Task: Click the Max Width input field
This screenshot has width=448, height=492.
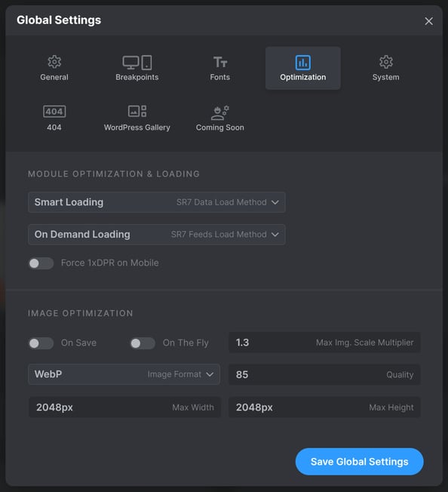Action: pyautogui.click(x=124, y=407)
